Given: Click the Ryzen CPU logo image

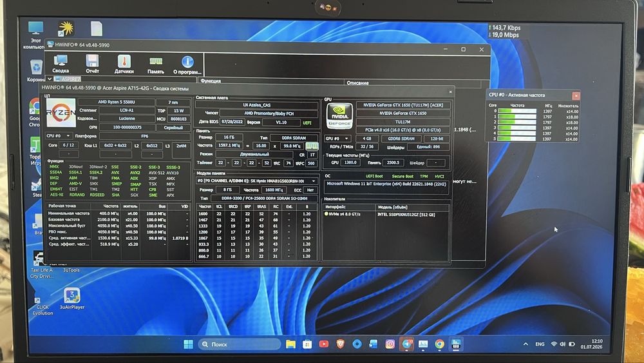Looking at the screenshot, I should coord(61,113).
